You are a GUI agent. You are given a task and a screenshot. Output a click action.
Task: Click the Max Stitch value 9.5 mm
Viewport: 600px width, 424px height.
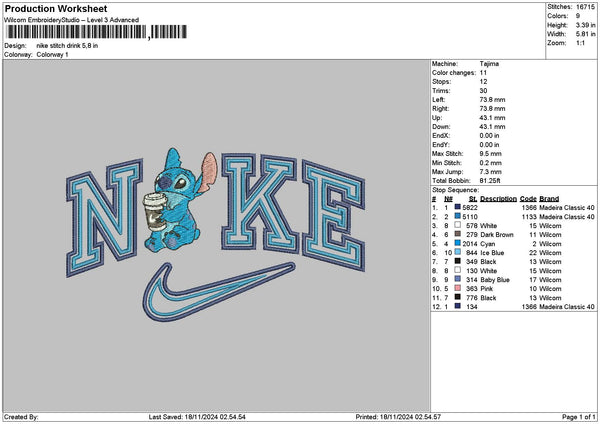(x=490, y=153)
